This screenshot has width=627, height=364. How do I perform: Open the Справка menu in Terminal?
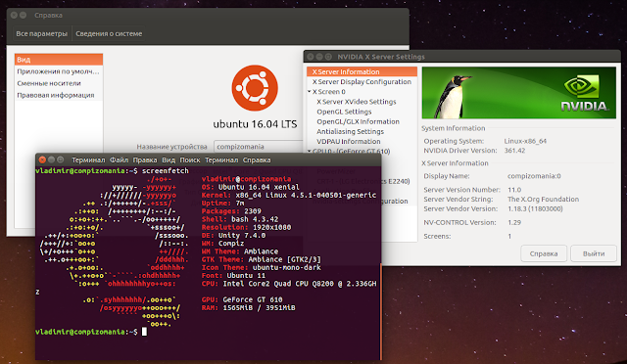257,159
